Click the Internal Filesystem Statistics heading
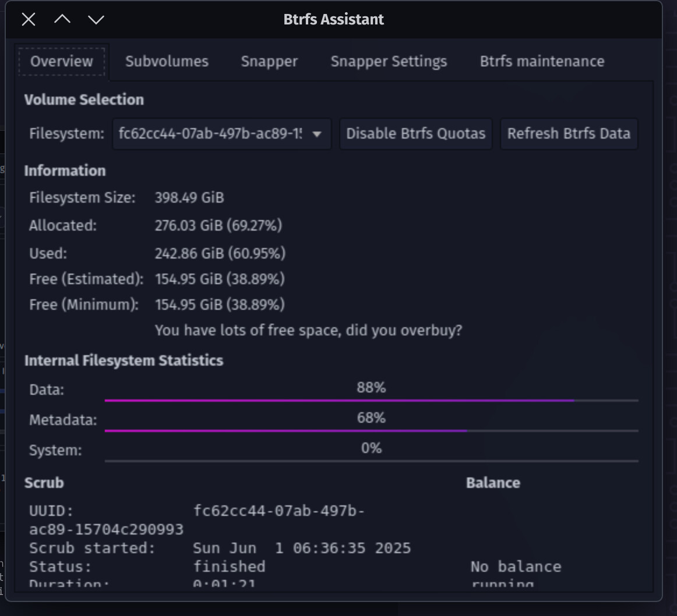 [x=124, y=360]
